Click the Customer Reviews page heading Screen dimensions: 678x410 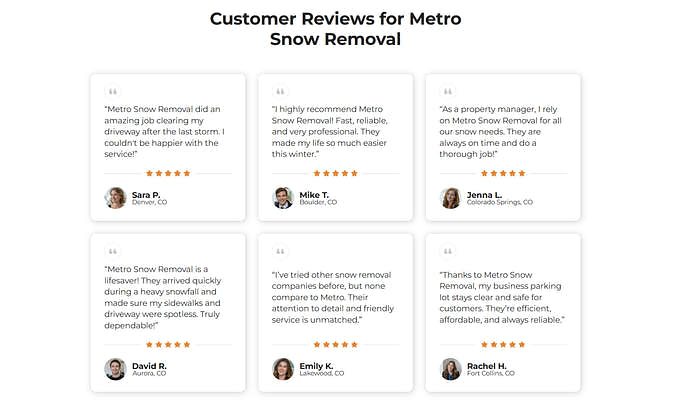336,29
